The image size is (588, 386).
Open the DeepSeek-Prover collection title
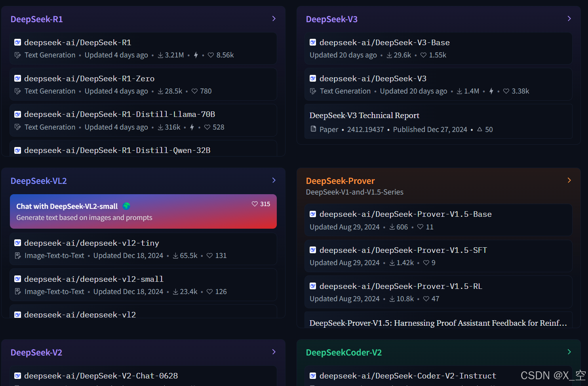click(340, 181)
